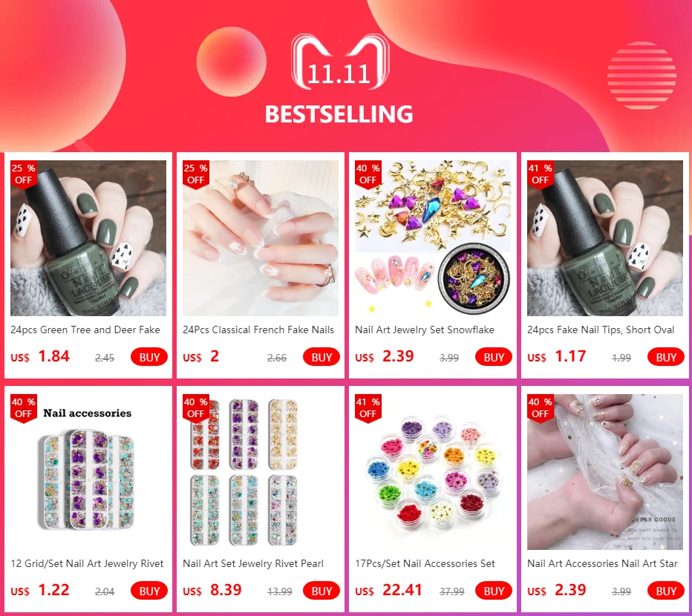The width and height of the screenshot is (692, 616).
Task: Open the 17Pcs/Set Nail Accessories Set title
Action: point(425,563)
